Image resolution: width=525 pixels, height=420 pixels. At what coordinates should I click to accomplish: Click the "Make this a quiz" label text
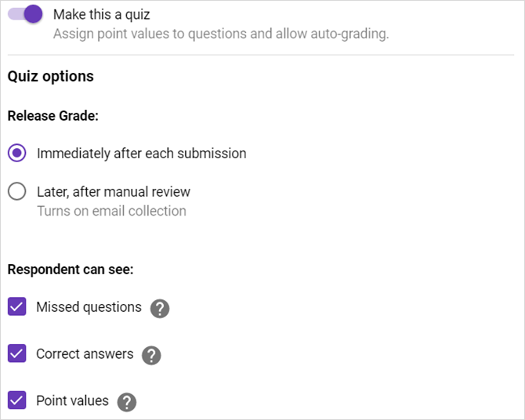(x=101, y=15)
